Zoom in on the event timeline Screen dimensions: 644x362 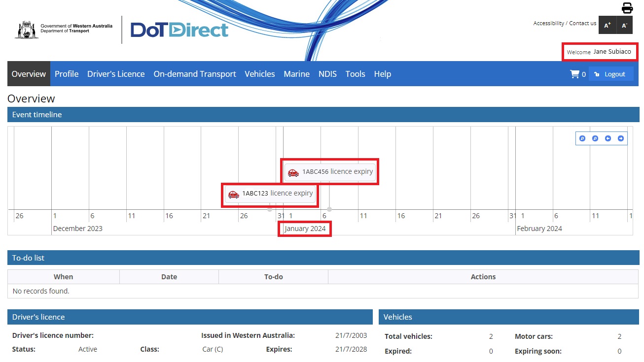pos(582,138)
